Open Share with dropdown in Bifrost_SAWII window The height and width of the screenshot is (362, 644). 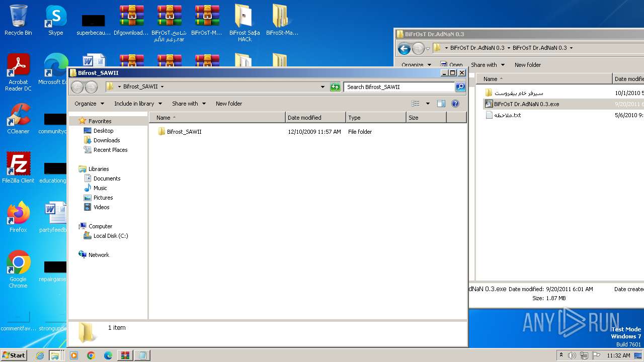[189, 104]
